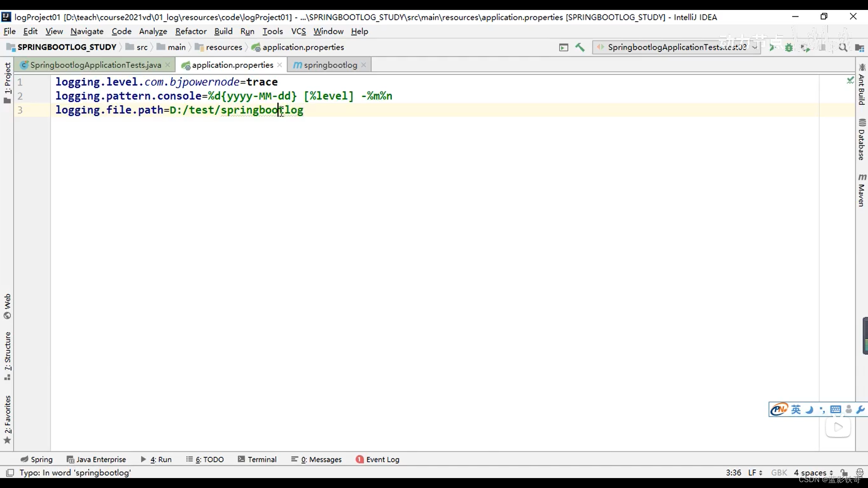
Task: Click line number 1 in gutter
Action: click(x=20, y=82)
